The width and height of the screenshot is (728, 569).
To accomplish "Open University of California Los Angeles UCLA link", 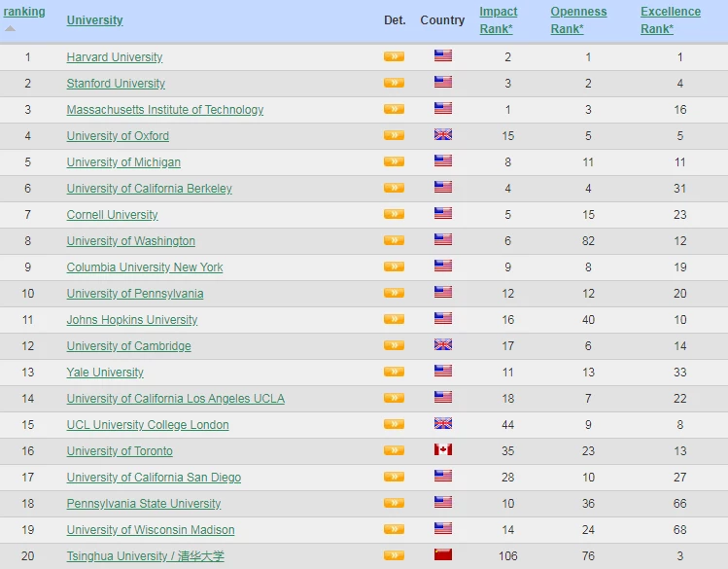I will [x=176, y=398].
